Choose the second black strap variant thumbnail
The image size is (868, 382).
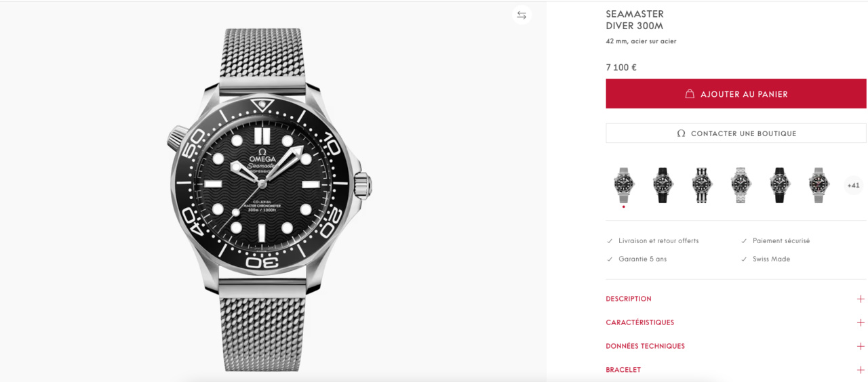coord(780,185)
